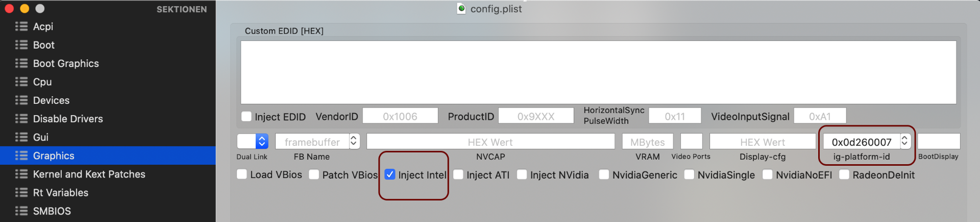The height and width of the screenshot is (222, 980).
Task: Check the Inject NVidia option
Action: (522, 174)
